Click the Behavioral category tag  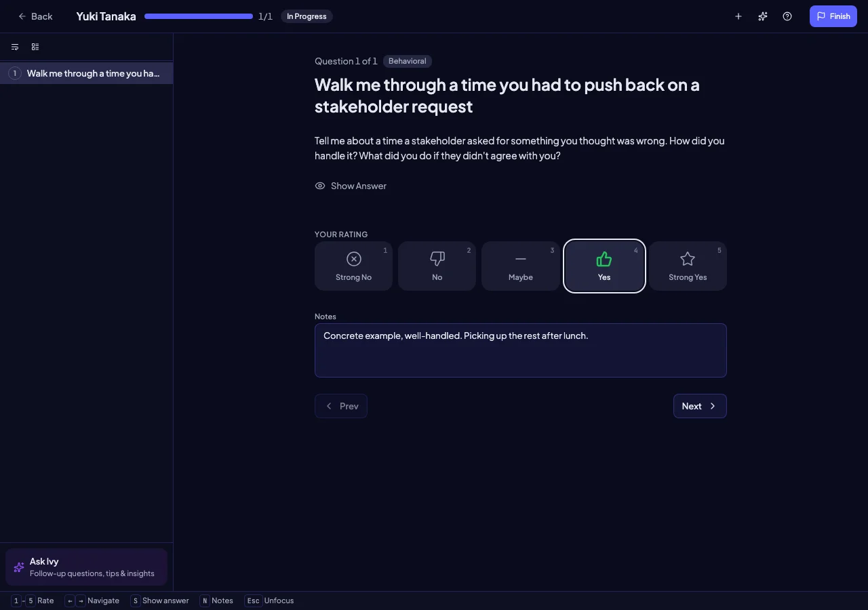pyautogui.click(x=408, y=61)
